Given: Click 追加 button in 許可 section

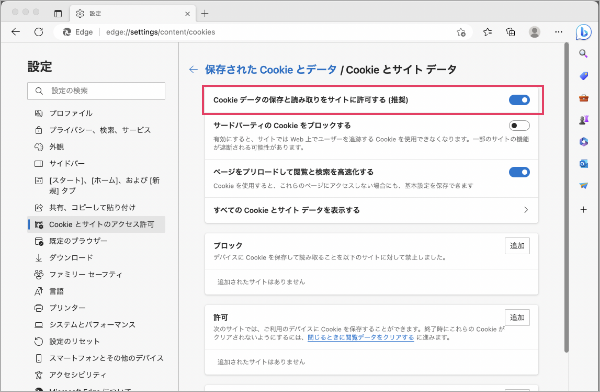Looking at the screenshot, I should [x=517, y=318].
